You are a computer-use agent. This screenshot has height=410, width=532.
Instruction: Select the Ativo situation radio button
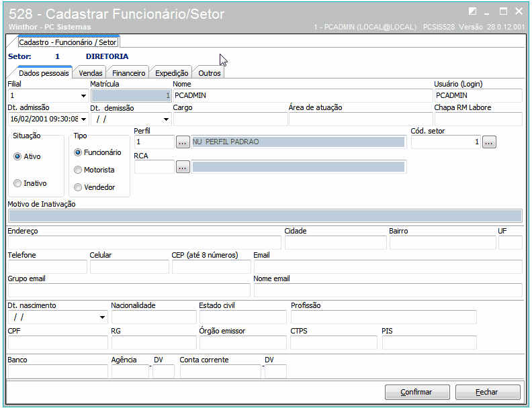[x=17, y=156]
